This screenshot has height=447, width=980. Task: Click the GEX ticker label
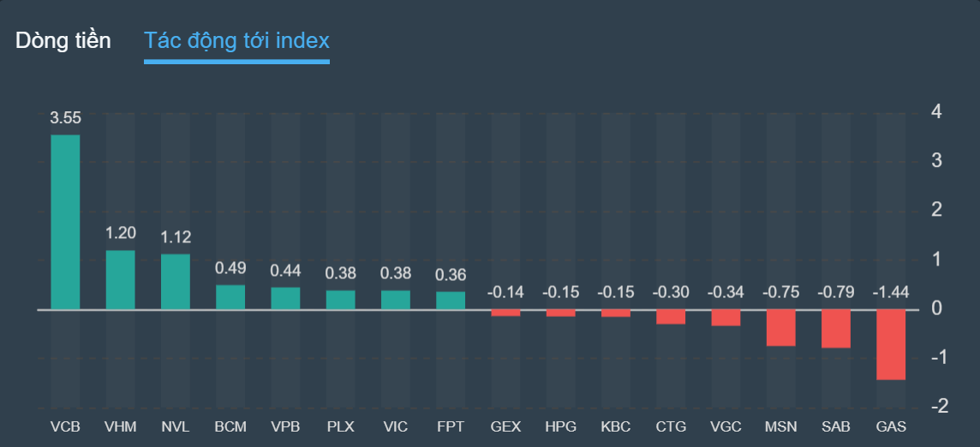(x=505, y=426)
